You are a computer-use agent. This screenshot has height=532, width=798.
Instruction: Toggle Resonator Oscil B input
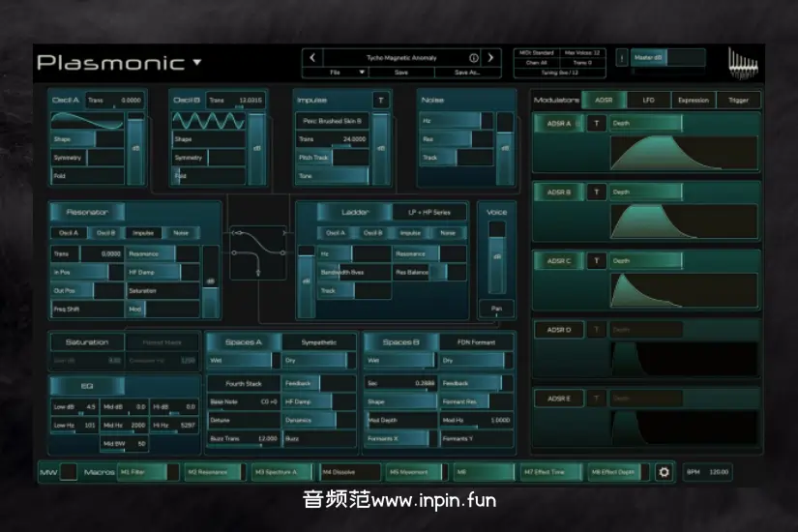coord(105,233)
